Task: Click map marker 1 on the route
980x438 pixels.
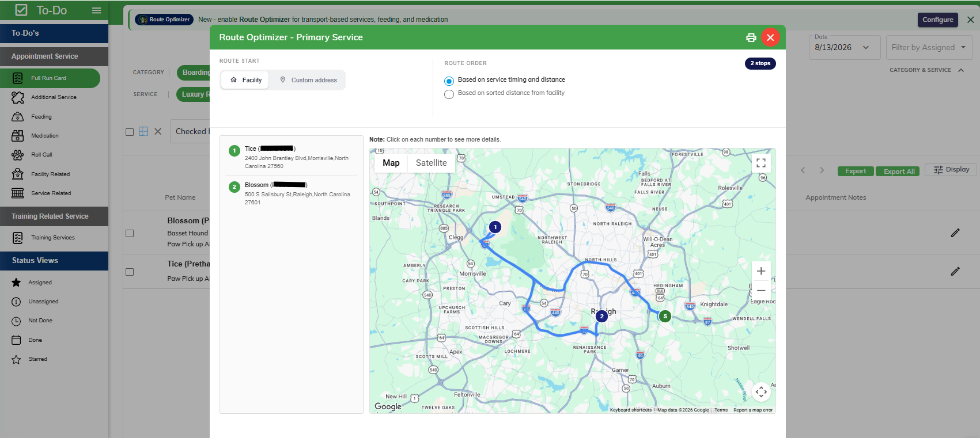Action: (x=495, y=227)
